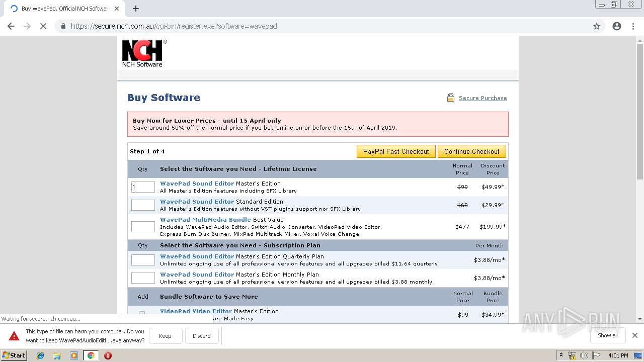Screen dimensions: 644x362
Task: Click the download warning triangle icon
Action: (x=14, y=336)
